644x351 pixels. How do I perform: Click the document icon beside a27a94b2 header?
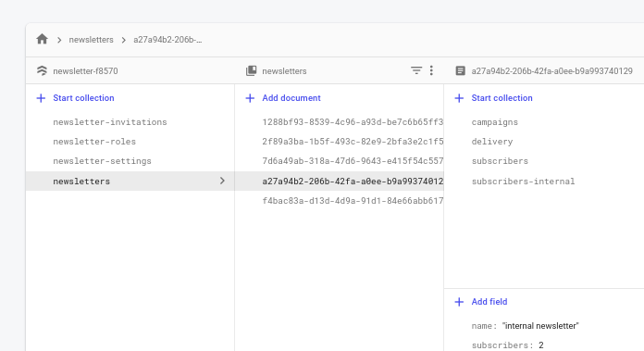pos(461,70)
